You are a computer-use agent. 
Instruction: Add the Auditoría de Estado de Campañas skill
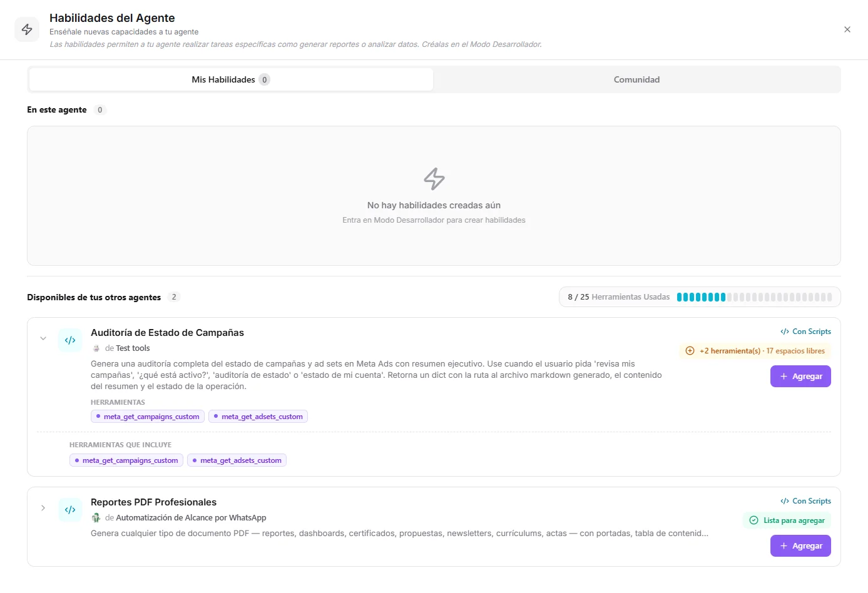pyautogui.click(x=800, y=377)
